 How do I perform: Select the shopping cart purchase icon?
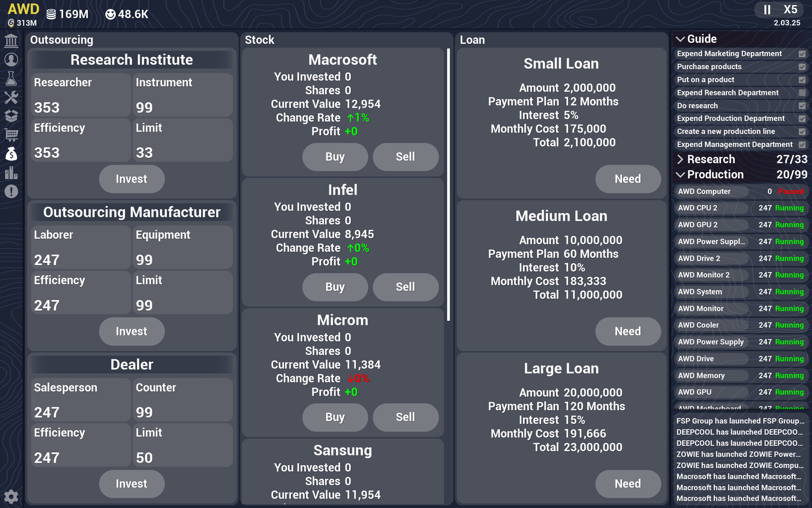(11, 135)
